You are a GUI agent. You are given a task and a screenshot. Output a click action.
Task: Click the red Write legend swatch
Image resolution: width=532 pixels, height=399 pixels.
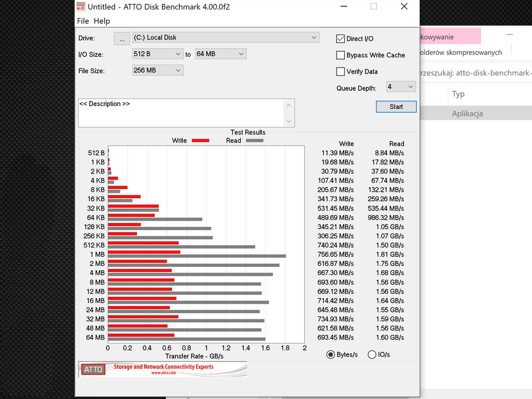[x=201, y=140]
